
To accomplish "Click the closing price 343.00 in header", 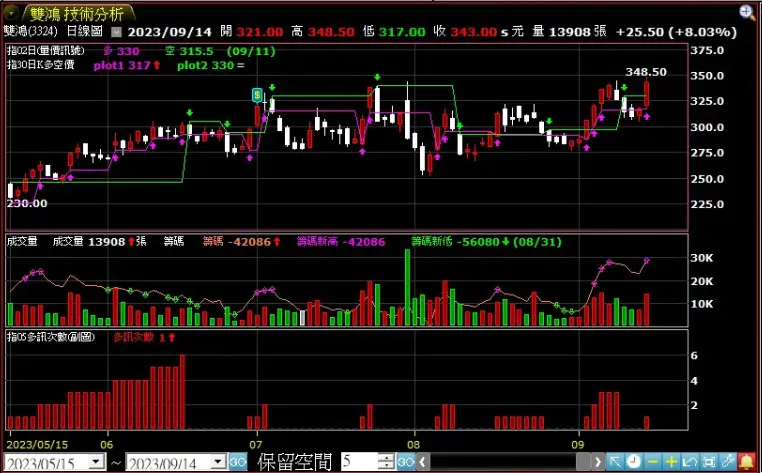I will [x=473, y=32].
